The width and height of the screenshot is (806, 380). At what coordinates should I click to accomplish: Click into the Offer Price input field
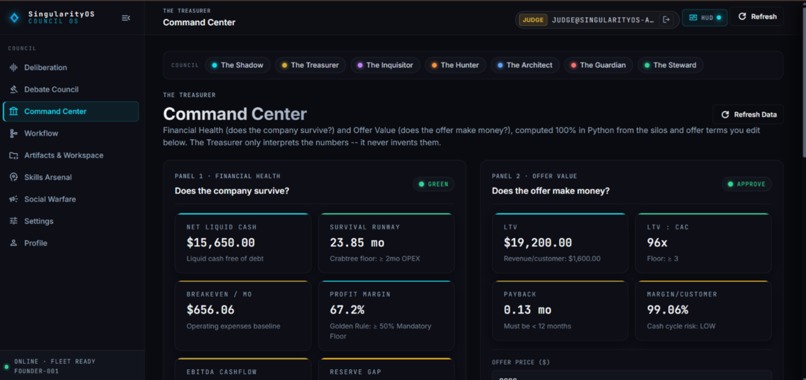coord(632,375)
